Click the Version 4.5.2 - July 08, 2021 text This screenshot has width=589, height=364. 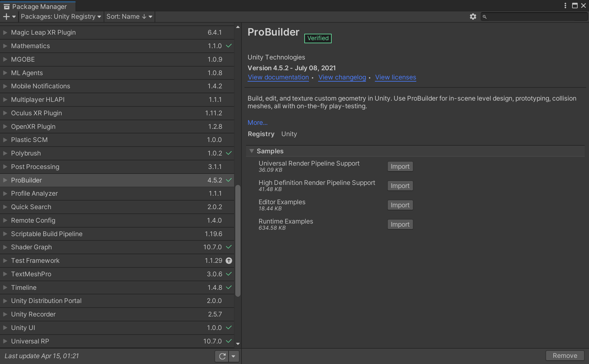(x=292, y=68)
